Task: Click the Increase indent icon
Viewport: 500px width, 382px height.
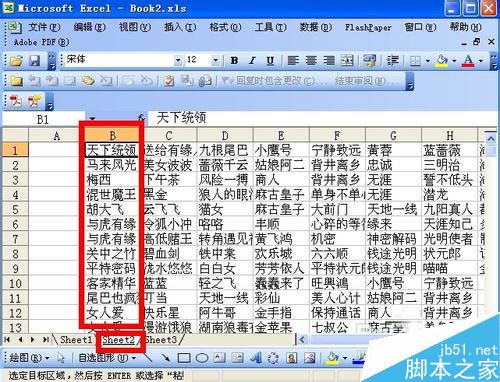Action: click(x=393, y=61)
